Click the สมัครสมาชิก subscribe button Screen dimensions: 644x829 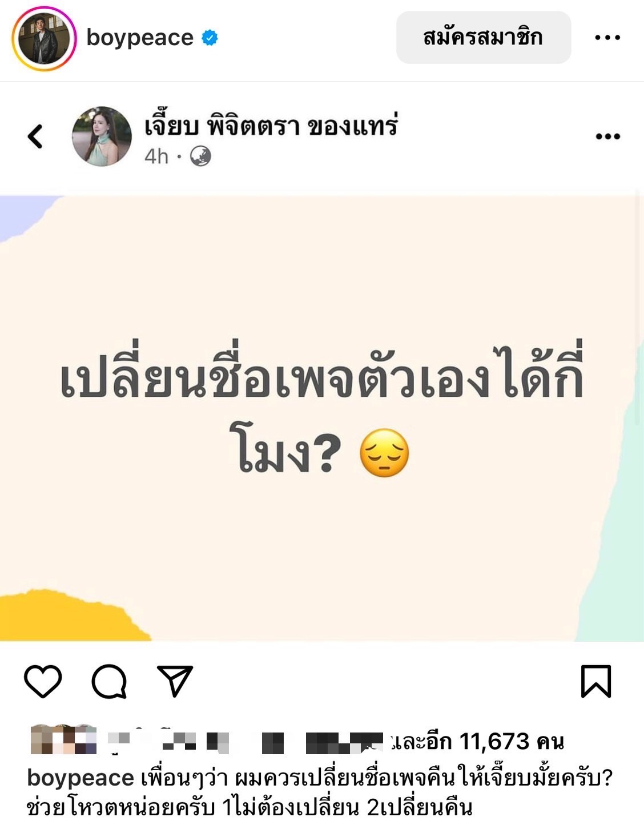coord(484,37)
